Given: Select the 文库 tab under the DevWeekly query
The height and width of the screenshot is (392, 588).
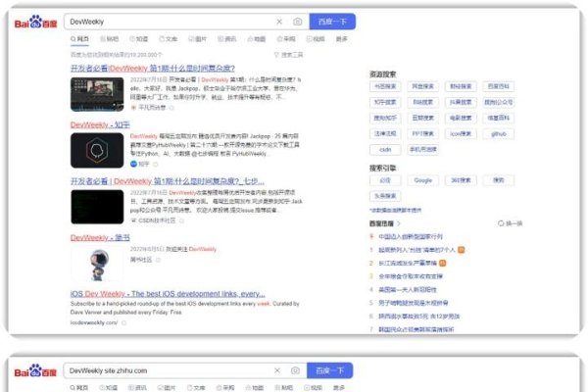Looking at the screenshot, I should pos(168,39).
